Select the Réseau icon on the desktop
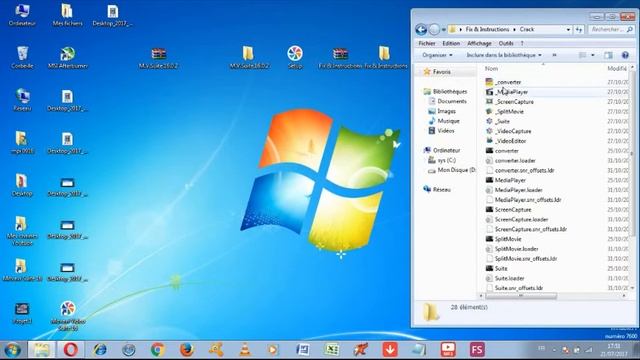 click(x=22, y=100)
